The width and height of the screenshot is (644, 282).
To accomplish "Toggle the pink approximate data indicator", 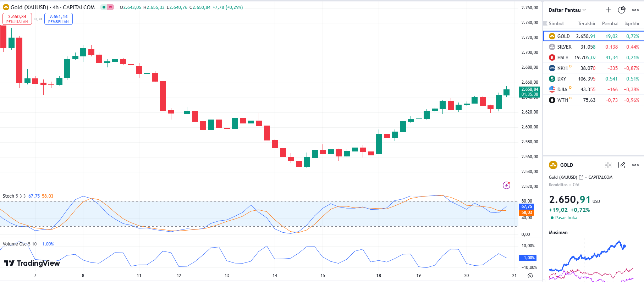I will (x=111, y=7).
